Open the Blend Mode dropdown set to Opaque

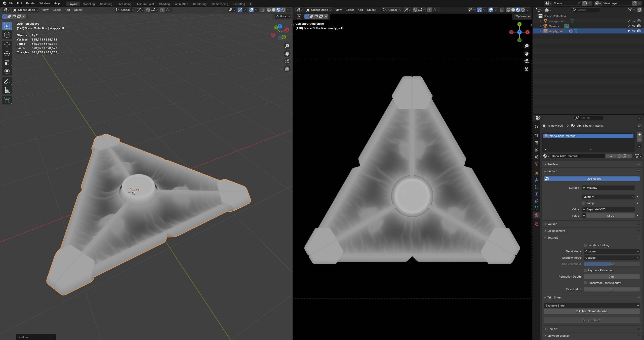pyautogui.click(x=612, y=251)
